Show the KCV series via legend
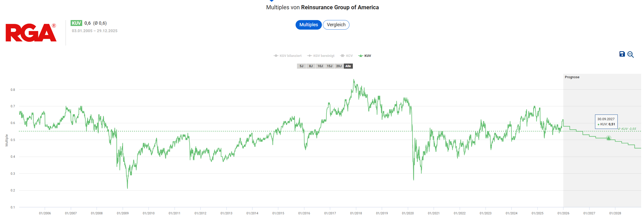 click(347, 56)
